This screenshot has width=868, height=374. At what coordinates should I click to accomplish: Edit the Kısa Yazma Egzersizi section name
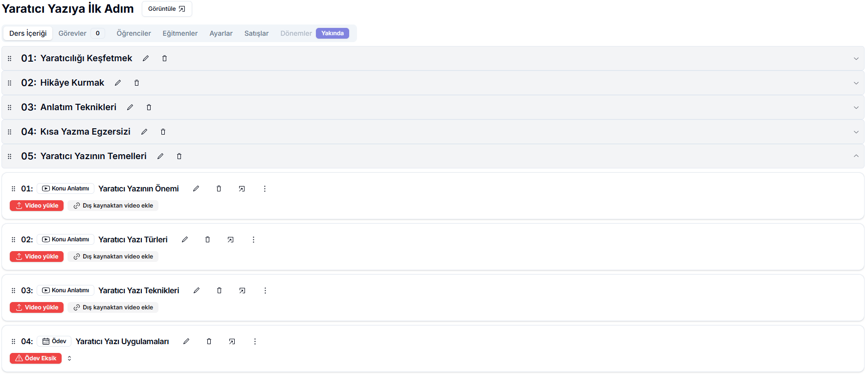coord(144,132)
